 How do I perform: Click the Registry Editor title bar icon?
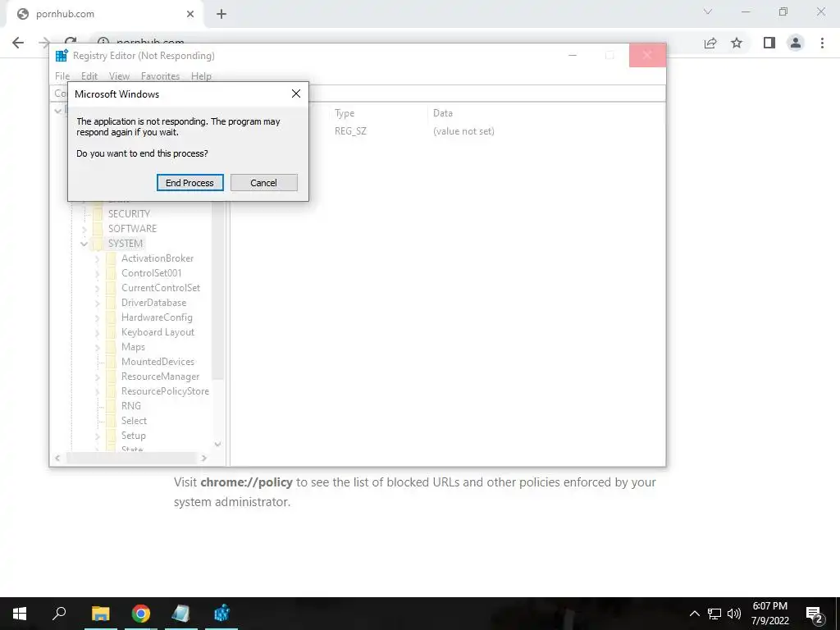[x=62, y=55]
